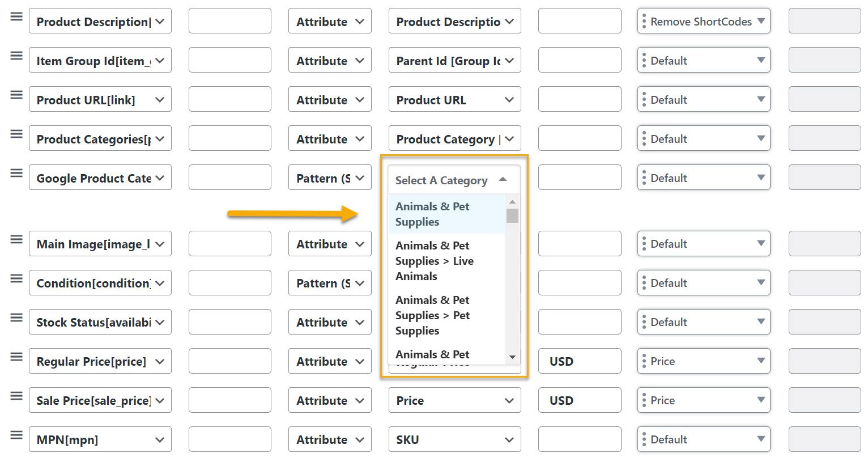Open Pattern type dropdown for Condition row
868x457 pixels.
click(330, 283)
